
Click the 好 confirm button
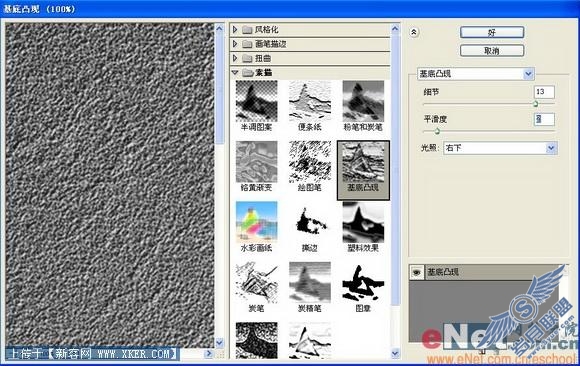tap(492, 33)
